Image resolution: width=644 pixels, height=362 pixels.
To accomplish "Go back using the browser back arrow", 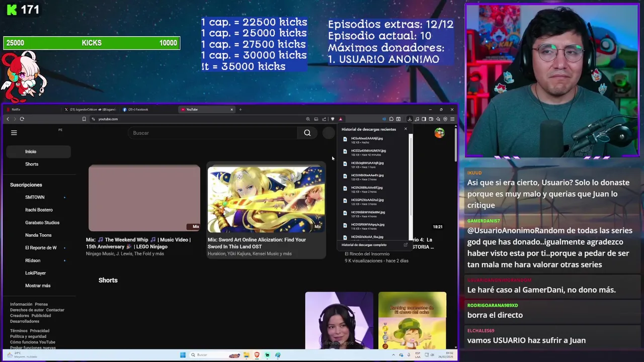I will (8, 119).
